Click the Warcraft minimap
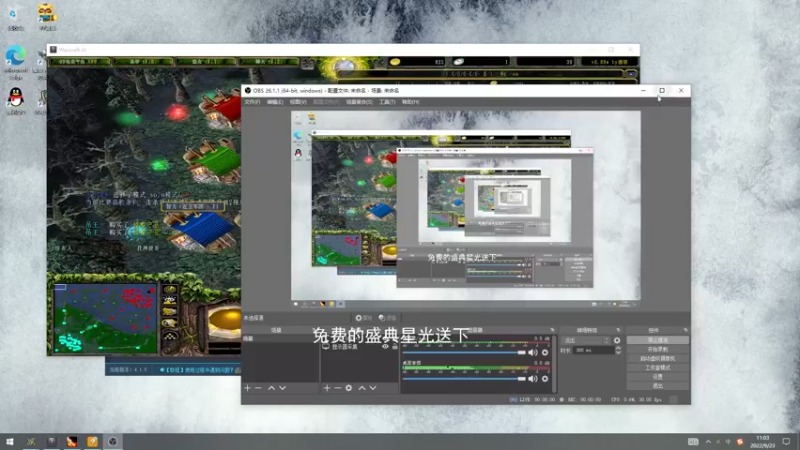The width and height of the screenshot is (800, 450). coord(106,319)
